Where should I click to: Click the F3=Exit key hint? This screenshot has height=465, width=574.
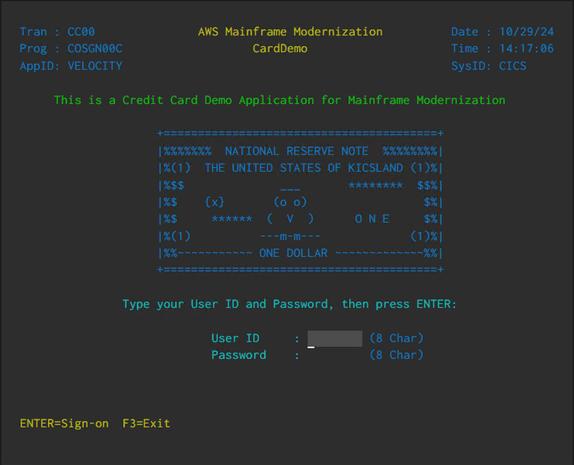(x=146, y=423)
